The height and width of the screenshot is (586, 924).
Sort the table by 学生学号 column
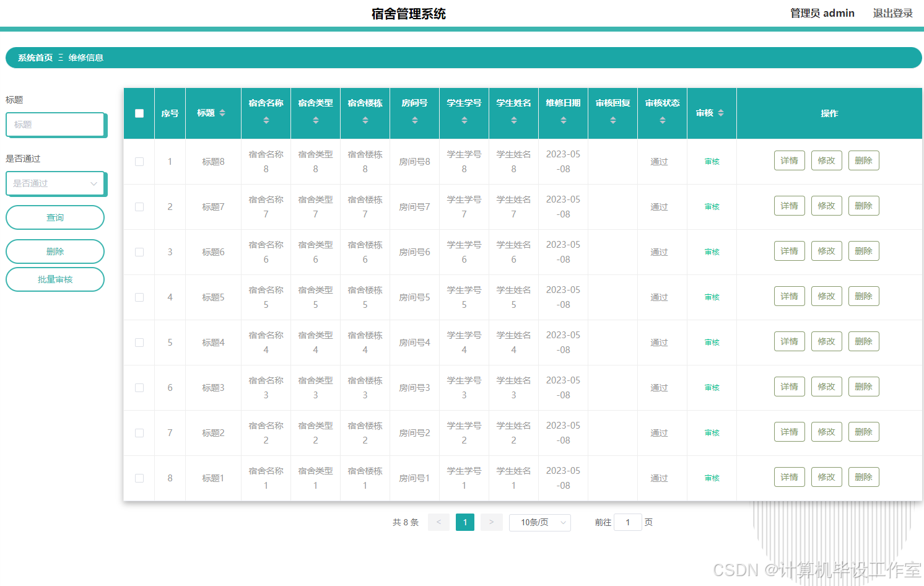click(464, 119)
